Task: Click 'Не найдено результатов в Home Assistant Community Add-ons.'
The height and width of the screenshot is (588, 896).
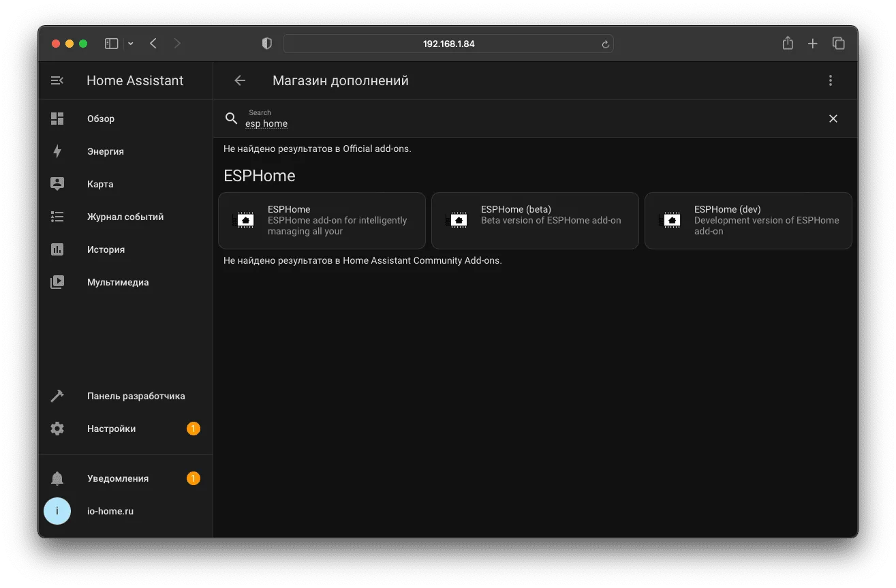Action: (362, 260)
